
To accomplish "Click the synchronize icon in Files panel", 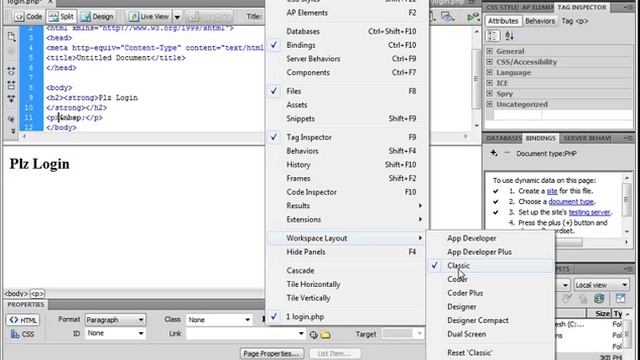I will tap(599, 298).
